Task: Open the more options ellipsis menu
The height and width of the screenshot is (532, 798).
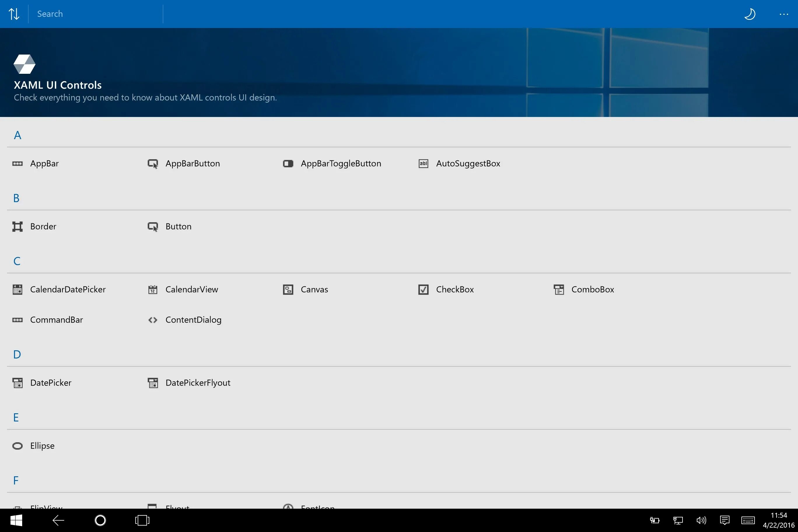Action: tap(784, 14)
